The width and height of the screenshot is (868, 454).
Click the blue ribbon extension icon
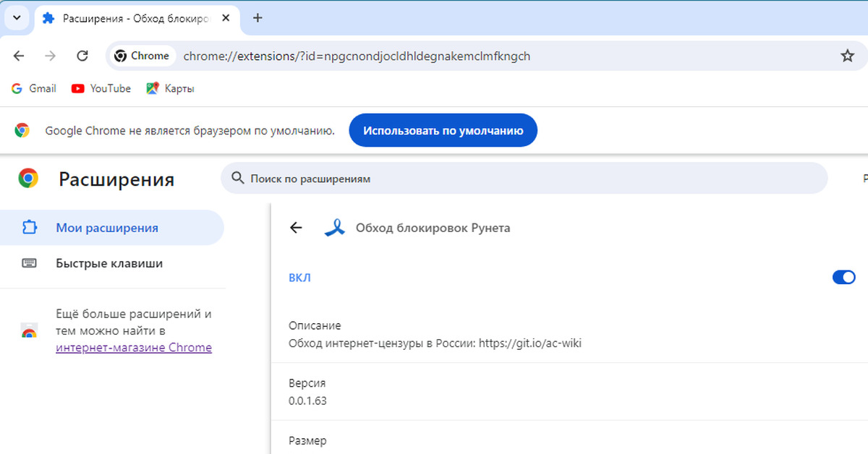[334, 228]
